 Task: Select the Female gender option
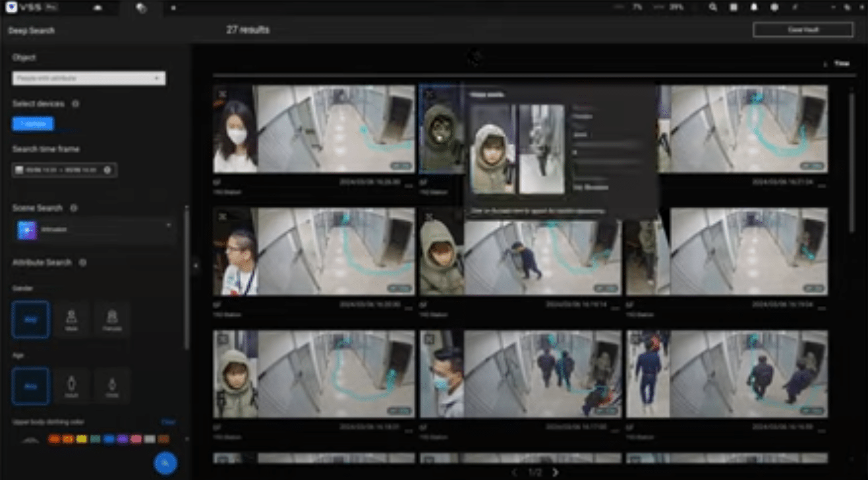pos(112,320)
